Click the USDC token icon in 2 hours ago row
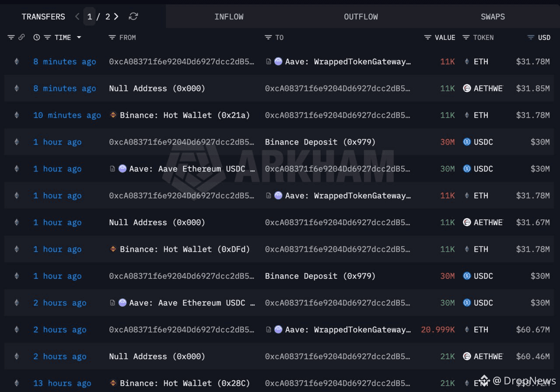This screenshot has width=560, height=392. (467, 303)
